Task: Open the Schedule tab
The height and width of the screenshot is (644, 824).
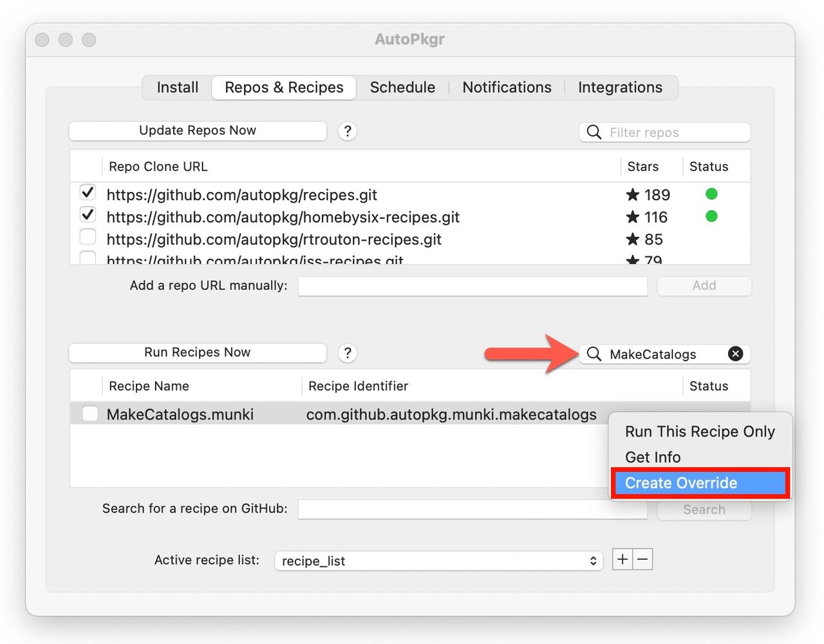Action: click(402, 88)
